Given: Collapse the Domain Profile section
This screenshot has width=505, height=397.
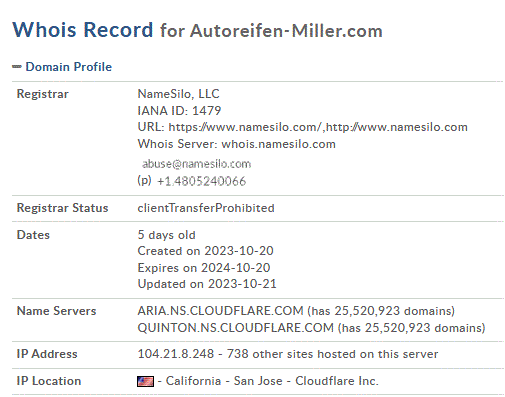Looking at the screenshot, I should coord(17,67).
